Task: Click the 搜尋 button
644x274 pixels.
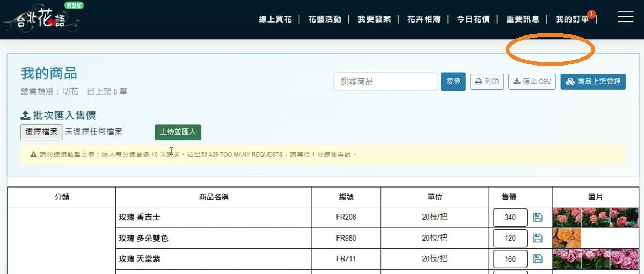Action: pyautogui.click(x=453, y=82)
